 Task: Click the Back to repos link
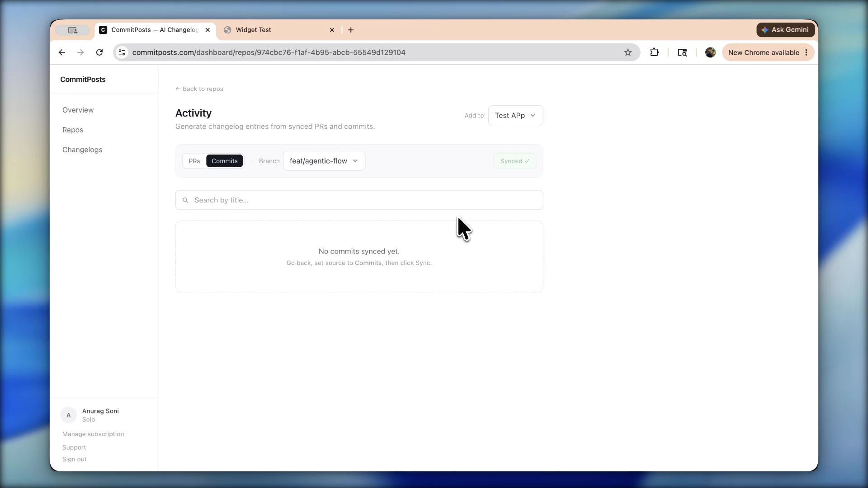tap(199, 89)
